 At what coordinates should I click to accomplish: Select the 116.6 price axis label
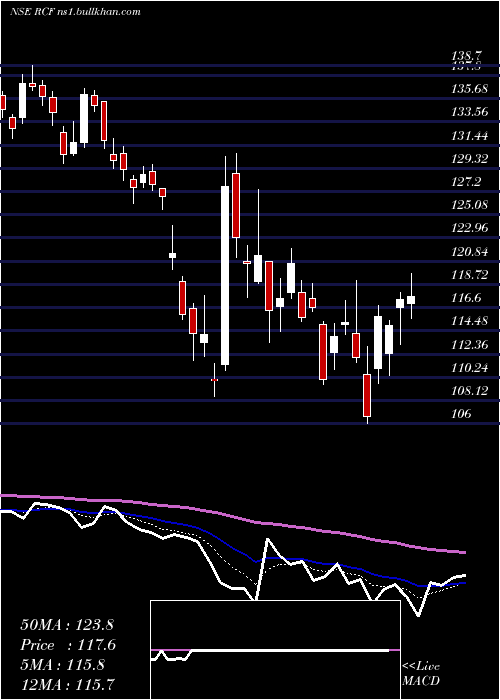[x=467, y=298]
